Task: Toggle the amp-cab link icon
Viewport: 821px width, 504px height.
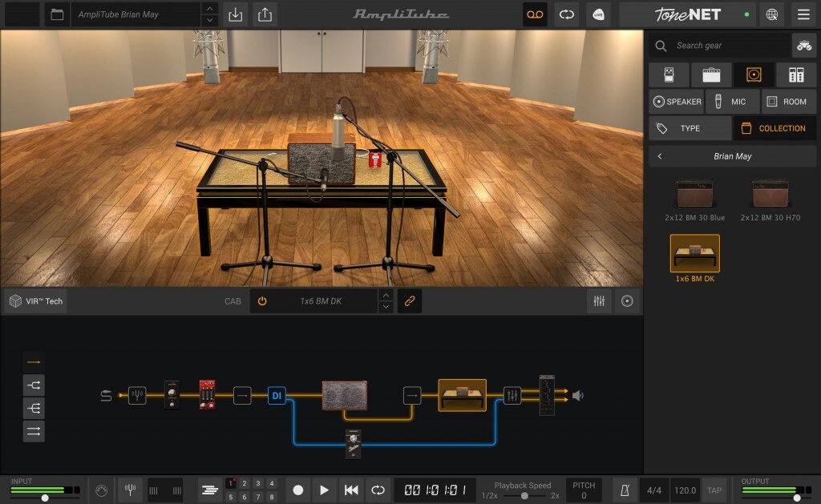Action: click(410, 301)
